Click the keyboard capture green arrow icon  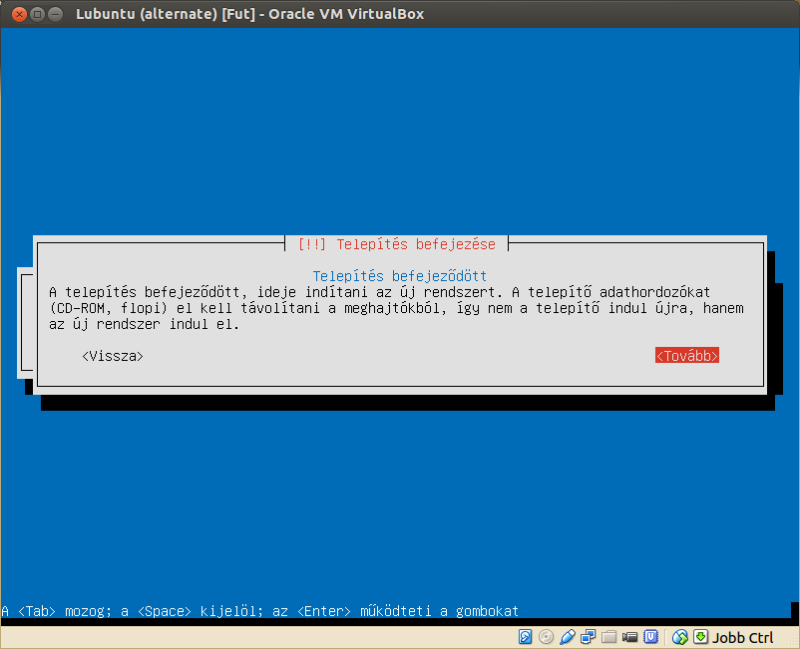701,637
